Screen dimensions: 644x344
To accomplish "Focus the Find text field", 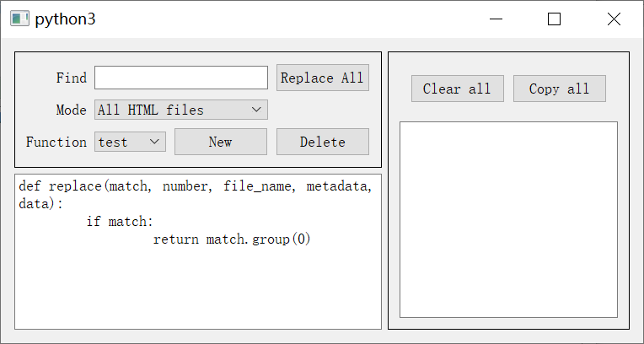I will point(180,78).
